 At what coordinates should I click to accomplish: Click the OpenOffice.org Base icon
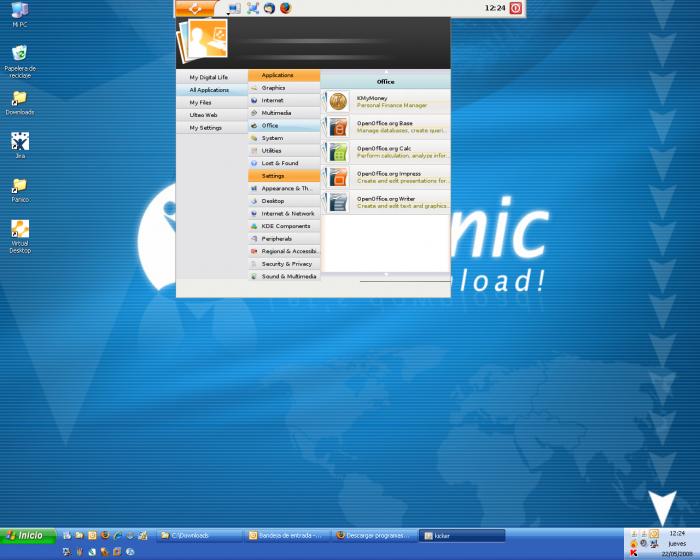pyautogui.click(x=338, y=127)
